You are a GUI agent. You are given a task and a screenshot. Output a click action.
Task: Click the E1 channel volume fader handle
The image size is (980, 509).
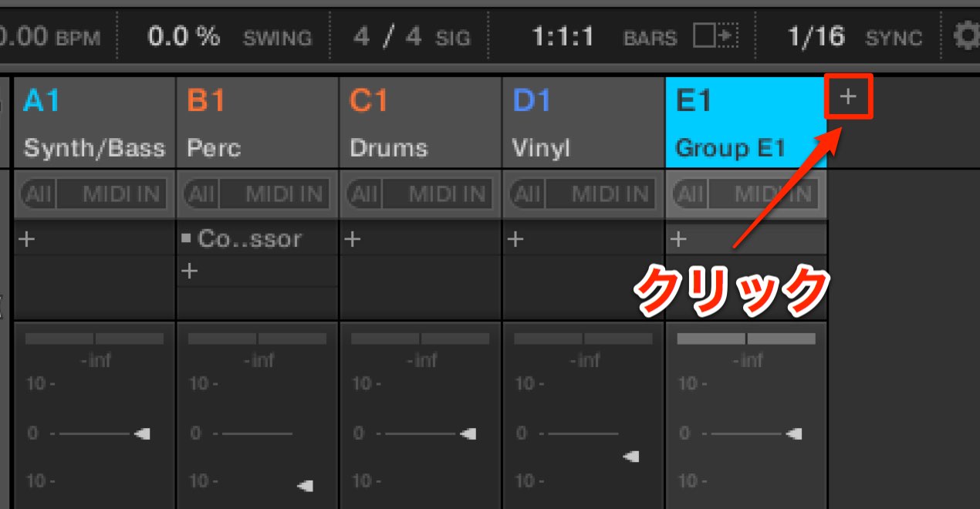tap(793, 434)
